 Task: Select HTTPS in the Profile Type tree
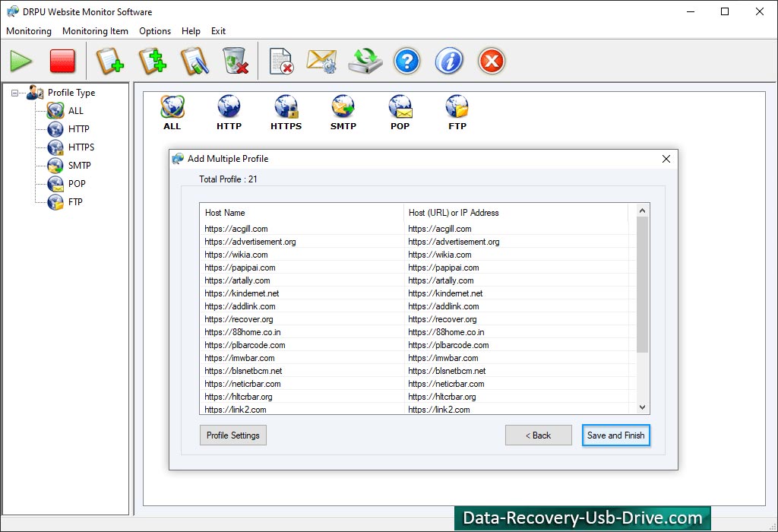click(81, 147)
